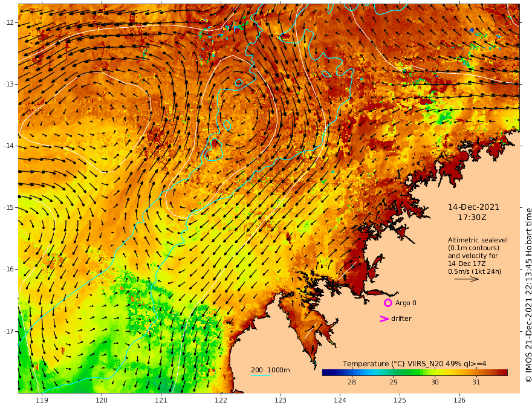Viewport: 532px width, 411px height.
Task: Click the '14-Dec-2021' date label
Action: coord(473,207)
